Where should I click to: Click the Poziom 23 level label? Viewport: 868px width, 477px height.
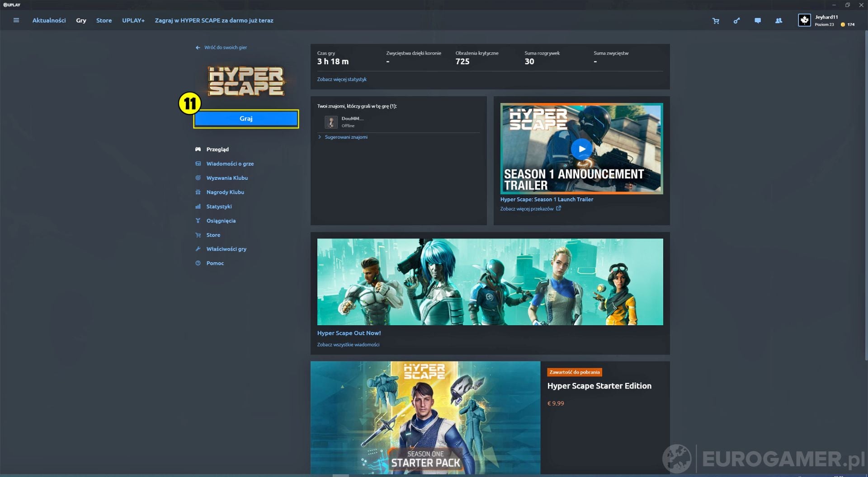[824, 24]
